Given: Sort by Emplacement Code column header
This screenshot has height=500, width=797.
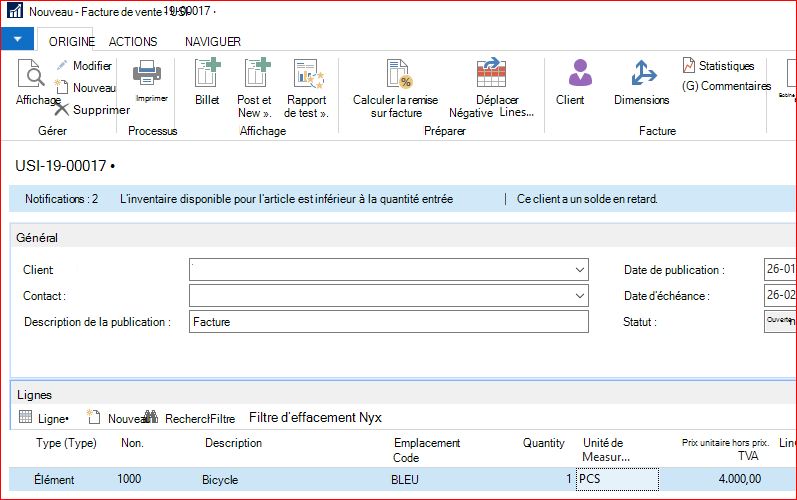Looking at the screenshot, I should click(426, 450).
